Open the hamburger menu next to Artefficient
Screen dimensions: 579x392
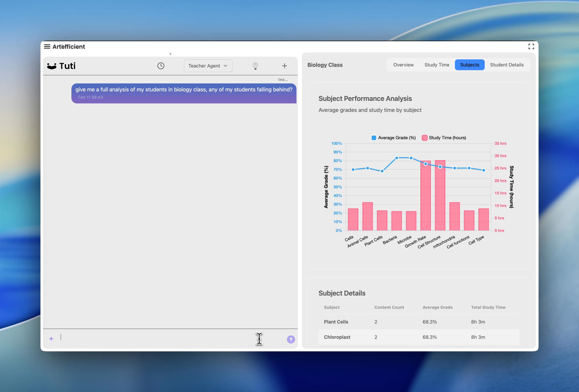tap(47, 47)
